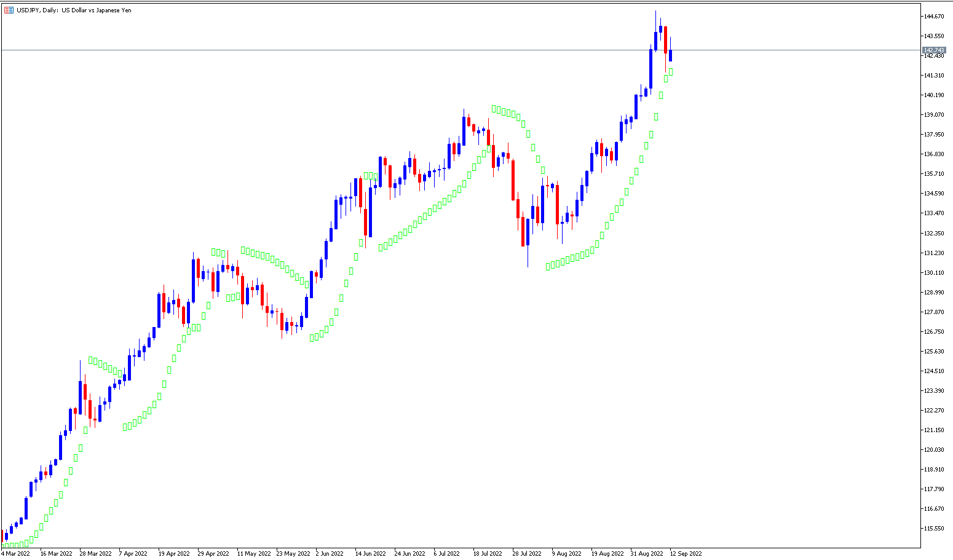
Task: Click the 120.030 price axis label
Action: (934, 449)
